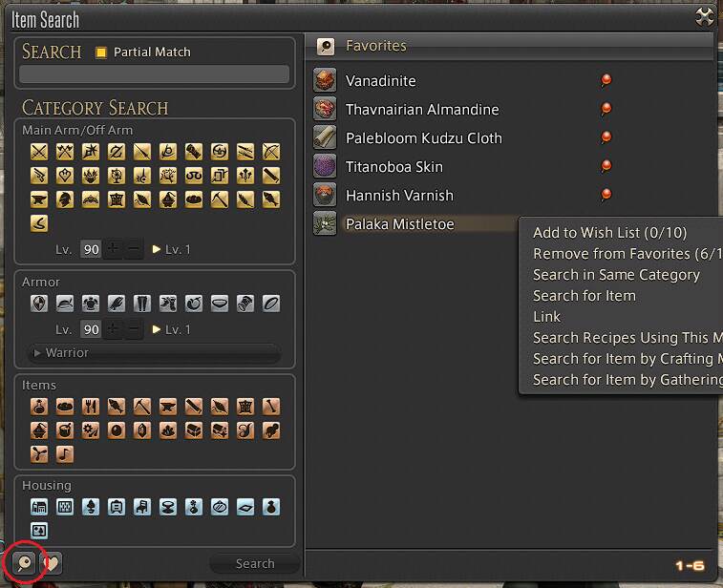Select the table Housing category icon

pyautogui.click(x=168, y=507)
